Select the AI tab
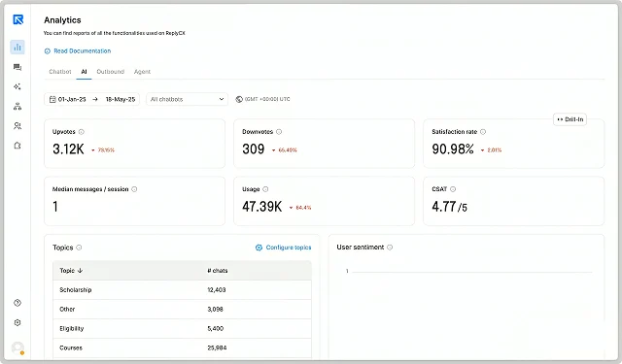 (85, 72)
